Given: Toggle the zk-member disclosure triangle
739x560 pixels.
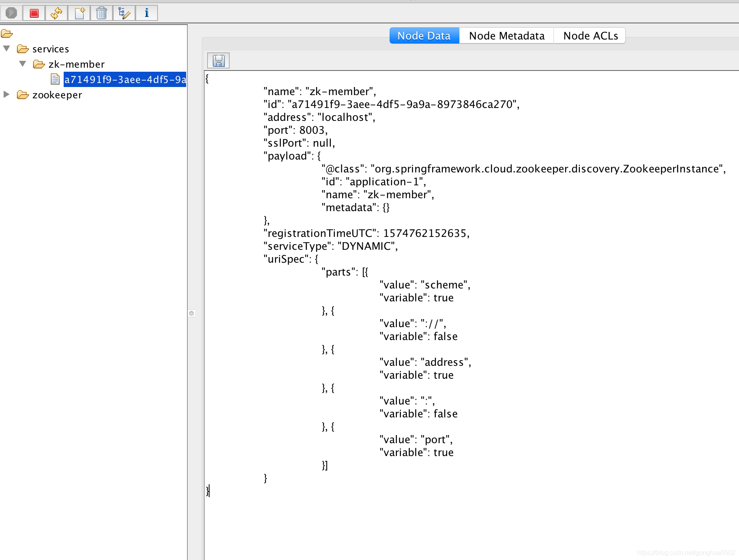Looking at the screenshot, I should (22, 63).
